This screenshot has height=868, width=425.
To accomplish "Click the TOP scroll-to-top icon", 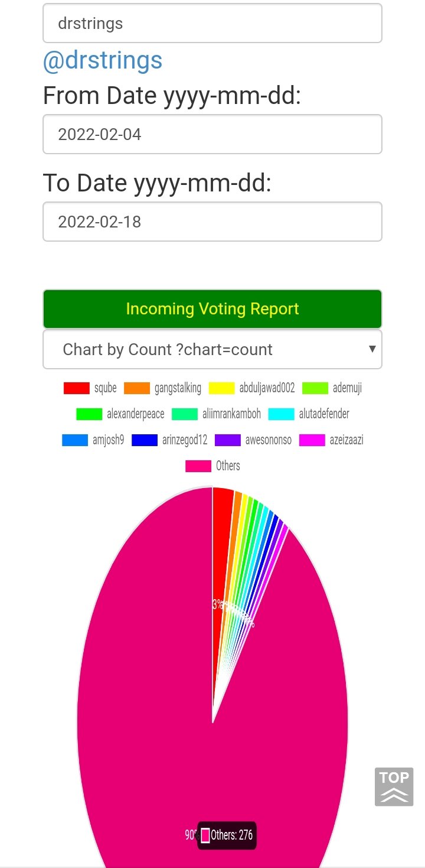I will [x=394, y=786].
